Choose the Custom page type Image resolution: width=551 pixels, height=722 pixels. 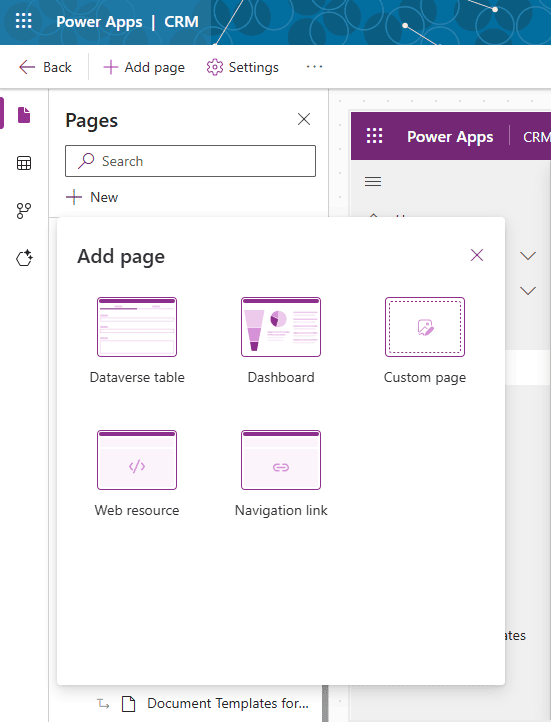coord(425,341)
